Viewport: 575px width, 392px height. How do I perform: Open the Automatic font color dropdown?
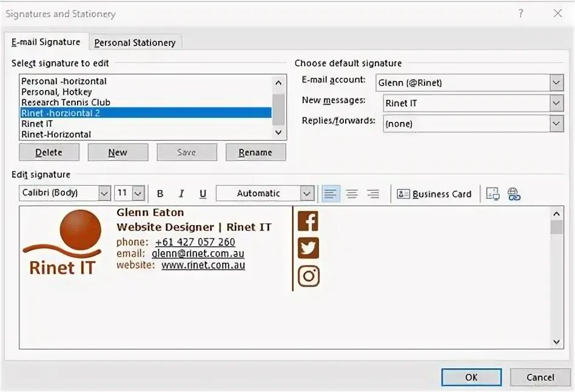307,193
